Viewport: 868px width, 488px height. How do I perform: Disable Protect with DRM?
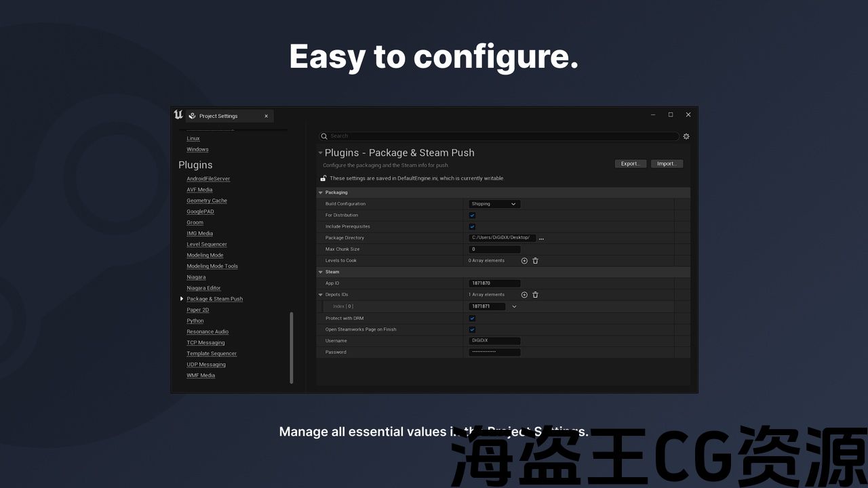click(x=472, y=318)
